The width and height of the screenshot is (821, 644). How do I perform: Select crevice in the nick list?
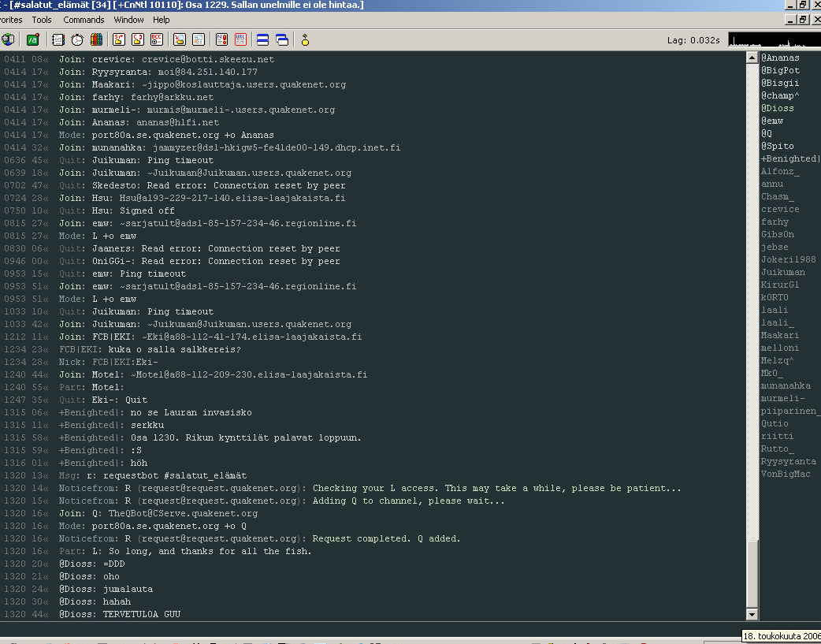pos(780,209)
